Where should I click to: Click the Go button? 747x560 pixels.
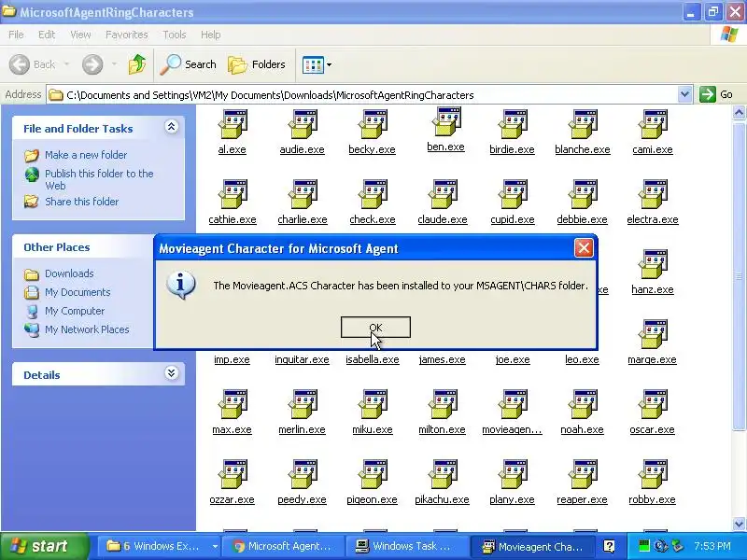[716, 94]
